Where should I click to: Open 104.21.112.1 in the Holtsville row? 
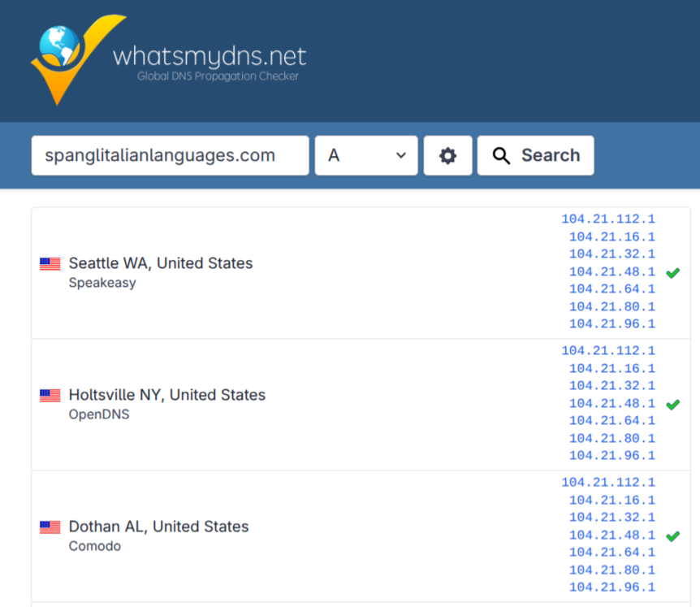(608, 350)
